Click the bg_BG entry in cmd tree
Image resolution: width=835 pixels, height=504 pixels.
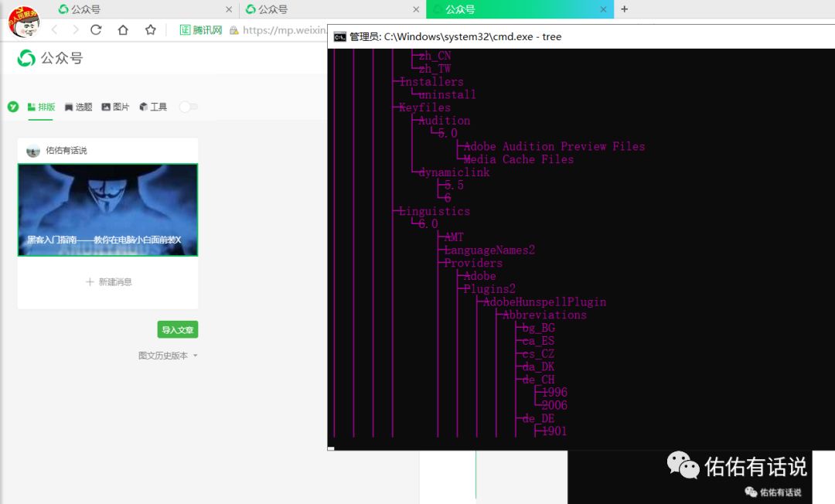pos(538,328)
